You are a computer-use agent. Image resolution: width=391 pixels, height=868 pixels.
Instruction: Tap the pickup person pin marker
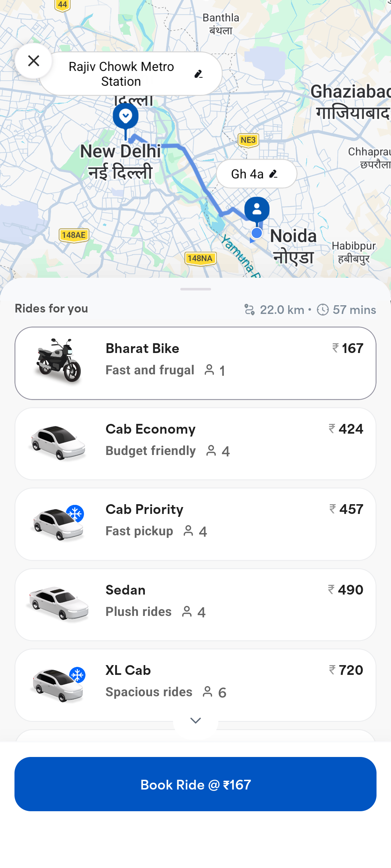pos(257,209)
